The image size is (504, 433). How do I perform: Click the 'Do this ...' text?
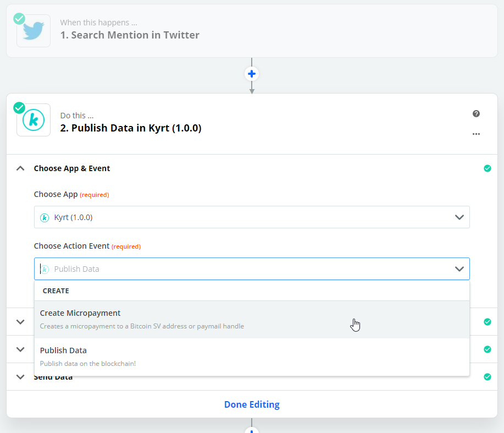coord(77,116)
